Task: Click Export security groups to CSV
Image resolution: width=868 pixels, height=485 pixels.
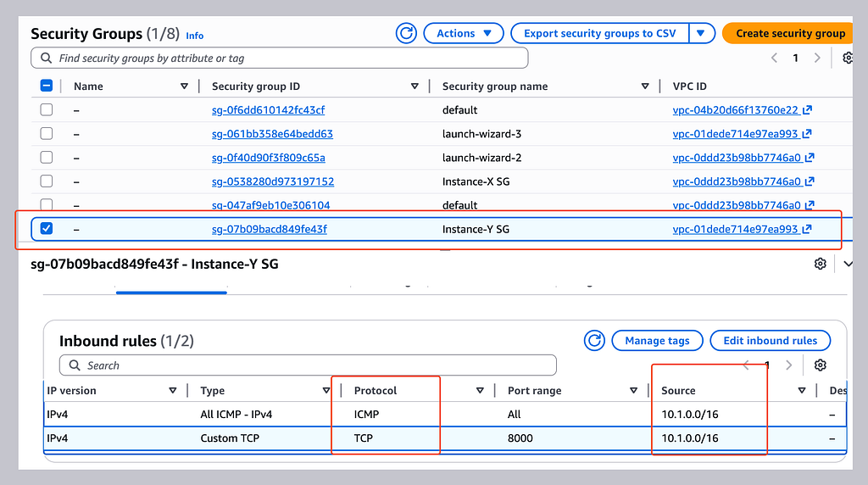Action: click(600, 33)
